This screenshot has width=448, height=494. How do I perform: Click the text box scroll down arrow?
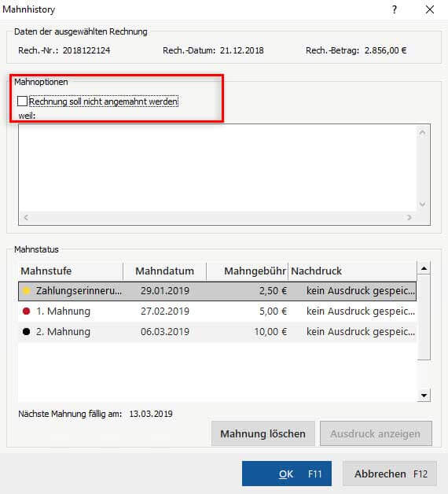pos(423,205)
